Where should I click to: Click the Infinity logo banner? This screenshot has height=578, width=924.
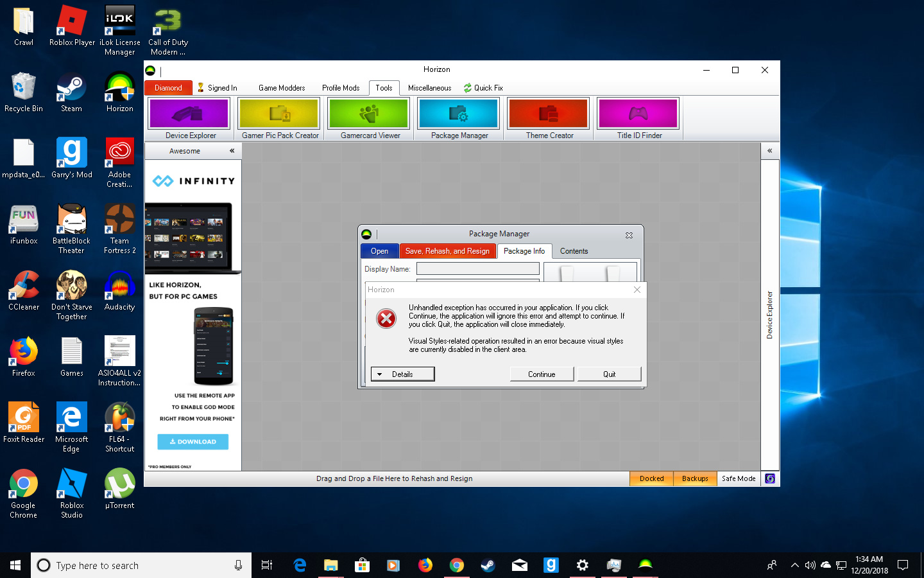click(x=193, y=181)
